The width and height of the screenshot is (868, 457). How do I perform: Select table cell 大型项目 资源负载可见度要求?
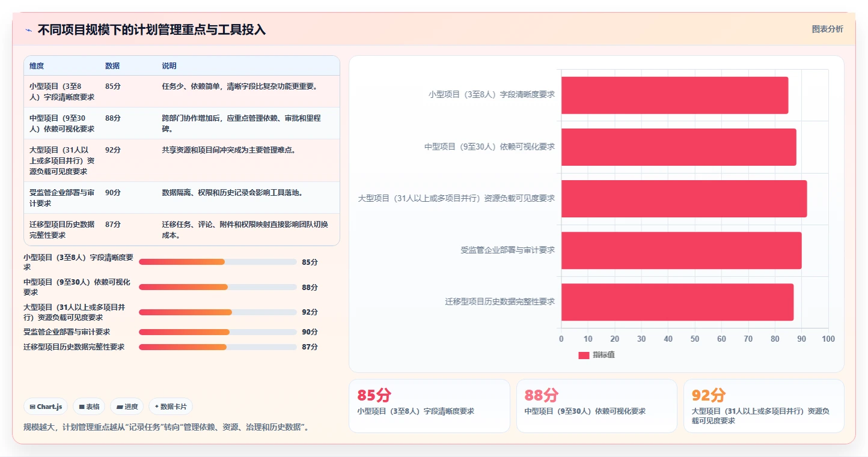coord(62,160)
